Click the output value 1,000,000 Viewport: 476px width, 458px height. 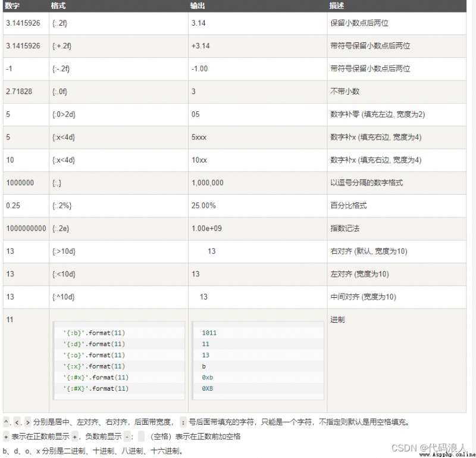[x=207, y=183]
